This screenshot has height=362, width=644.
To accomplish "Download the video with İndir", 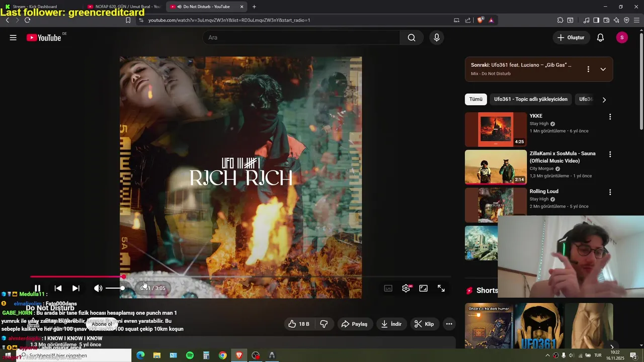I will [391, 324].
